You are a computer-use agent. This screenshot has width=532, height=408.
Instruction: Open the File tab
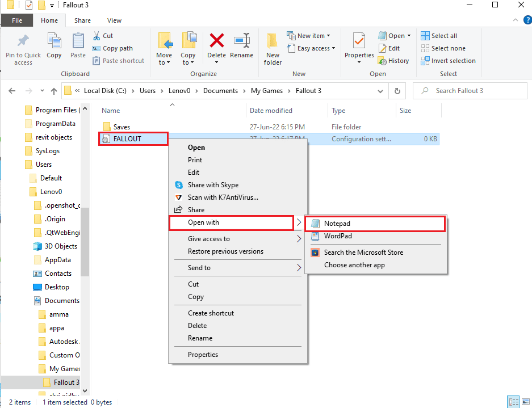pyautogui.click(x=17, y=20)
